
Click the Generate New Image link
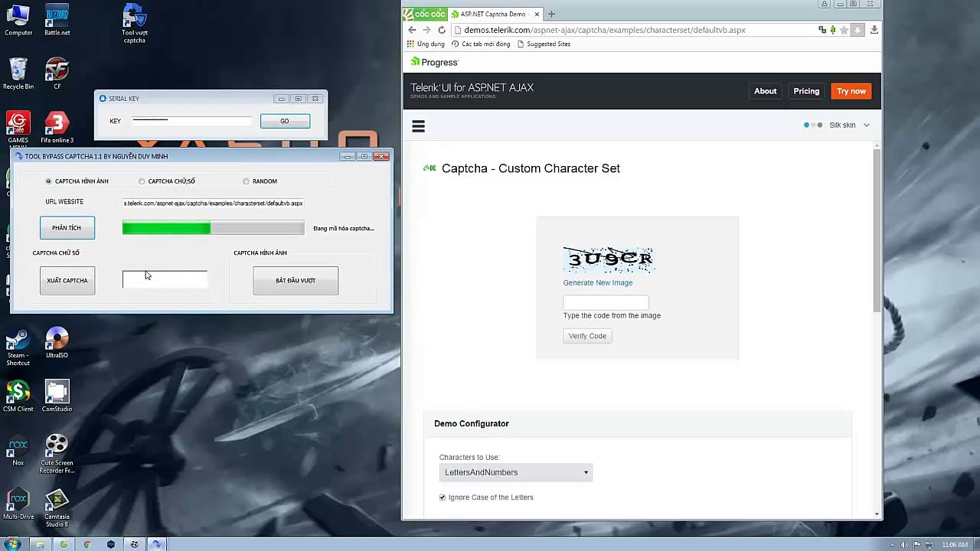coord(598,283)
